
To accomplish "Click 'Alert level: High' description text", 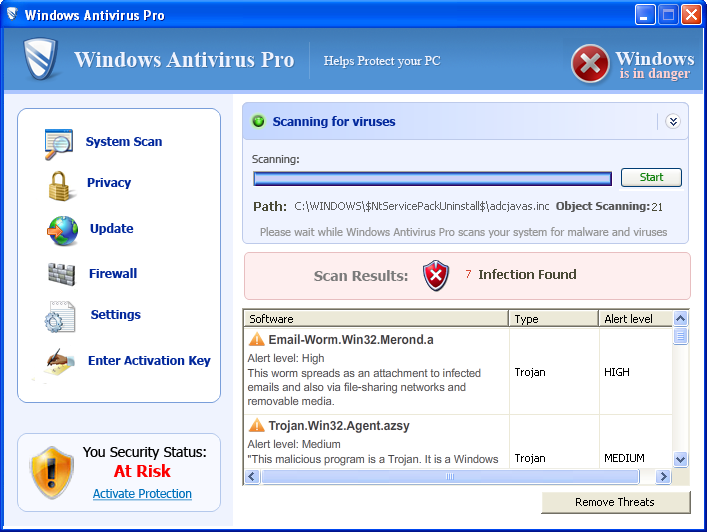I will (286, 358).
